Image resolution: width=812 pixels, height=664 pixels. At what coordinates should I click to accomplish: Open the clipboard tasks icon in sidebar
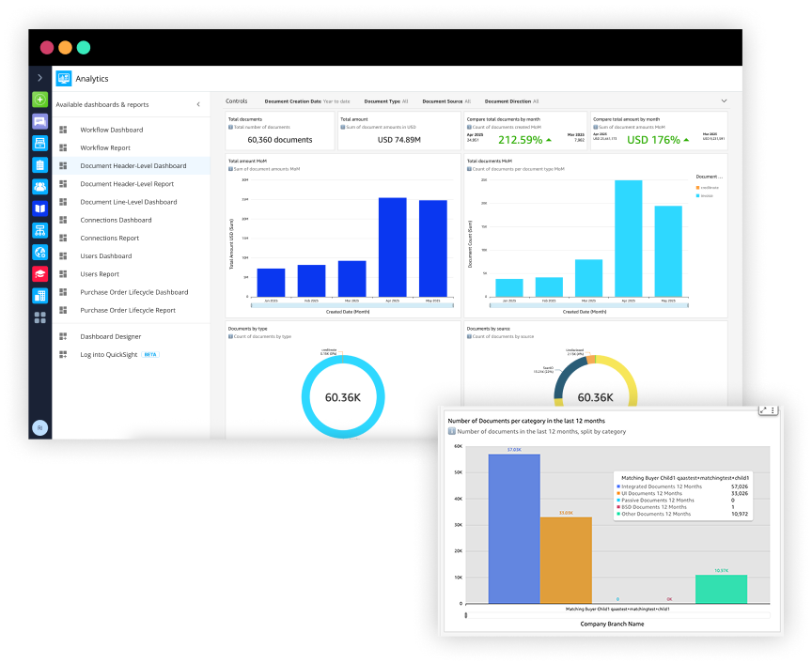(39, 165)
